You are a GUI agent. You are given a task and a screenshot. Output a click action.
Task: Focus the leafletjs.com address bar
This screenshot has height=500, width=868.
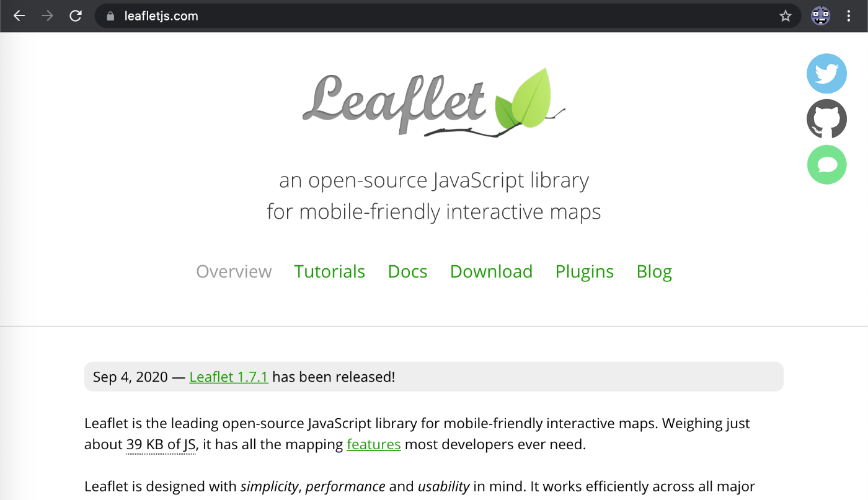(446, 16)
